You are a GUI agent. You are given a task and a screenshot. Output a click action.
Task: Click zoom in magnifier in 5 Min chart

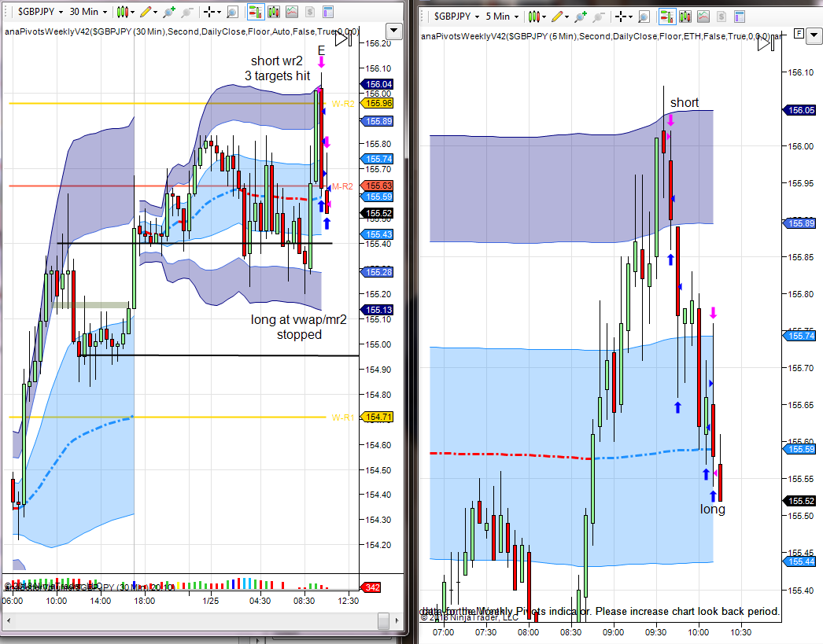pos(580,17)
